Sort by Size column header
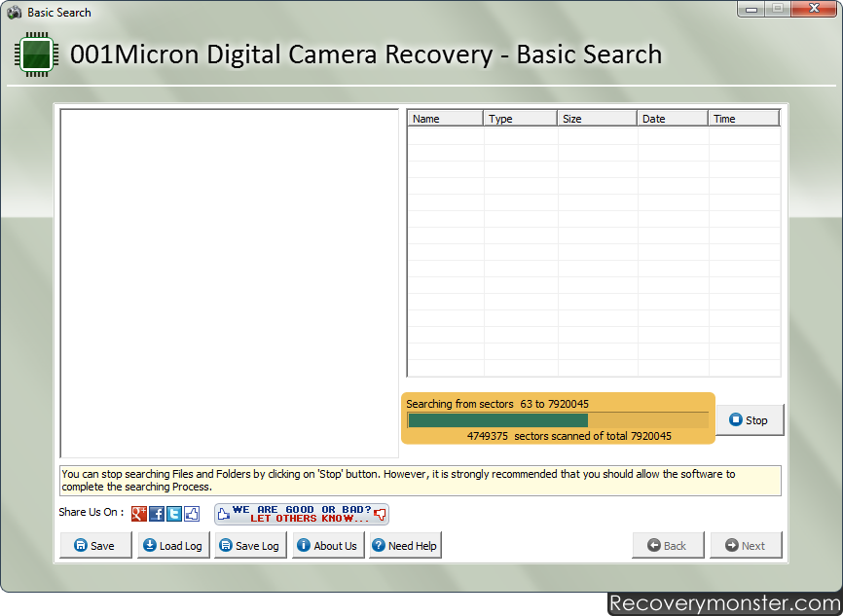The width and height of the screenshot is (843, 616). coord(598,119)
